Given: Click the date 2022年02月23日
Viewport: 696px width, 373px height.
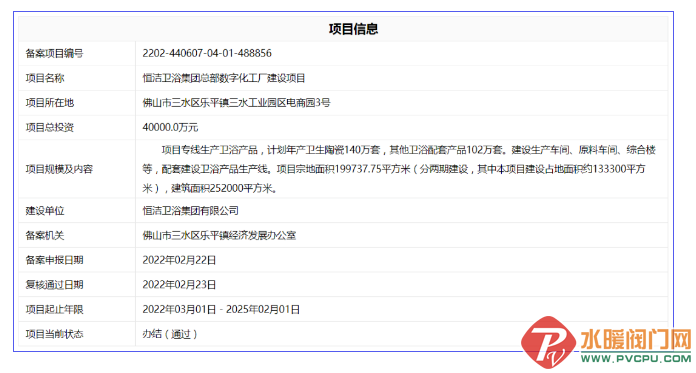Looking at the screenshot, I should click(179, 285).
